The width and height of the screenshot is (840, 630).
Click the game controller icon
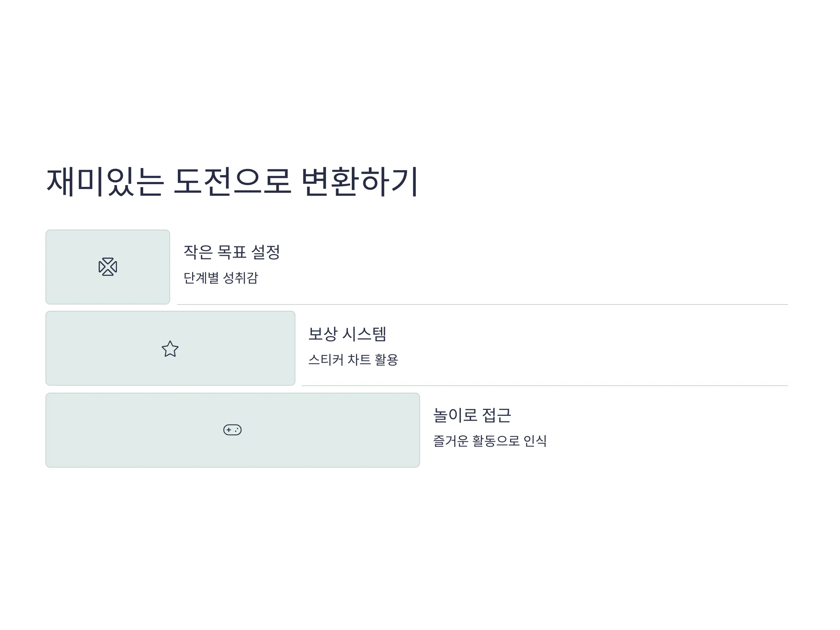232,430
